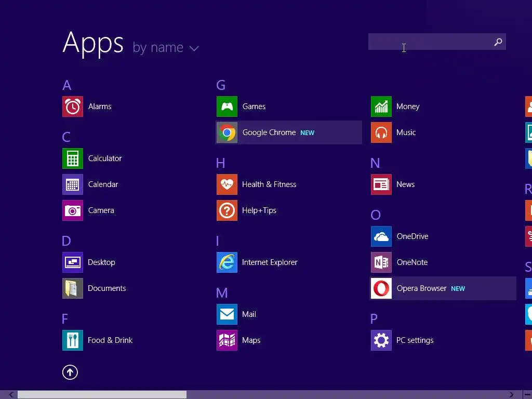This screenshot has width=532, height=399.
Task: Launch Calculator from its green icon
Action: (73, 158)
